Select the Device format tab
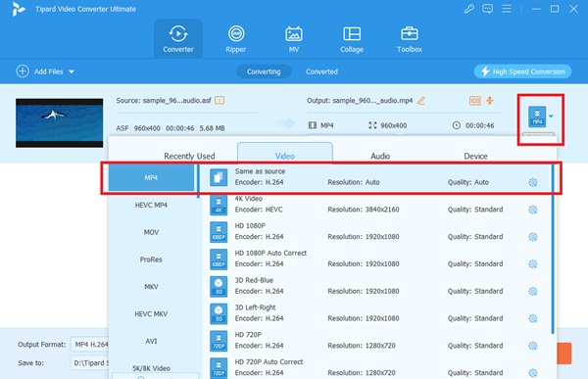588x379 pixels. point(475,156)
